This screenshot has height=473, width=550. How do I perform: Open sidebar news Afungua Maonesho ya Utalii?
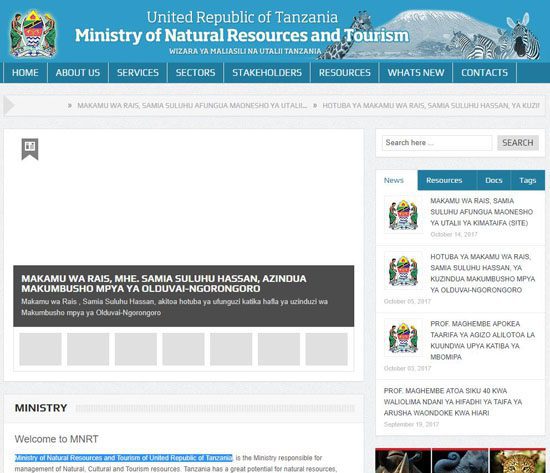pyautogui.click(x=482, y=212)
